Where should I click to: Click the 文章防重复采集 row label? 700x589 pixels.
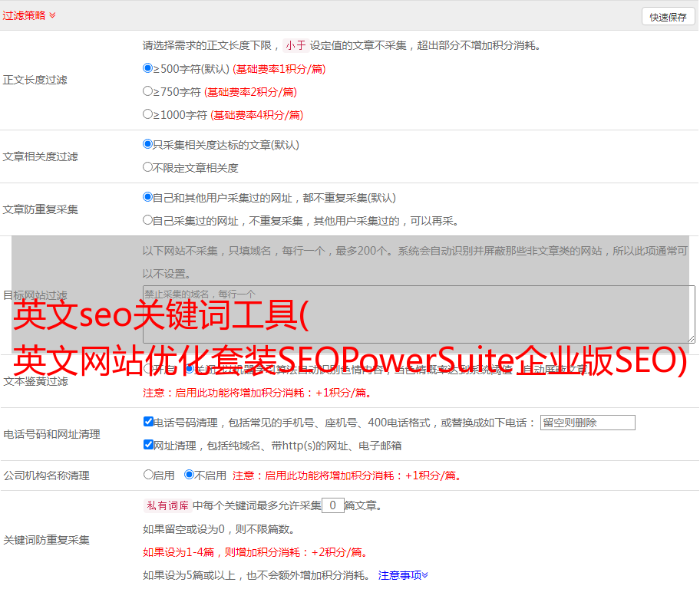pyautogui.click(x=40, y=209)
